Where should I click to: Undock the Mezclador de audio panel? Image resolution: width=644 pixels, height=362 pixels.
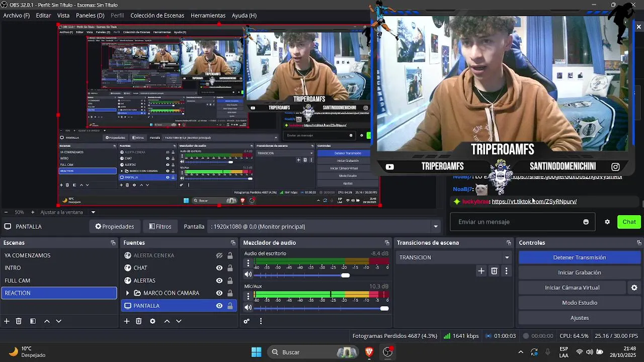pyautogui.click(x=387, y=243)
